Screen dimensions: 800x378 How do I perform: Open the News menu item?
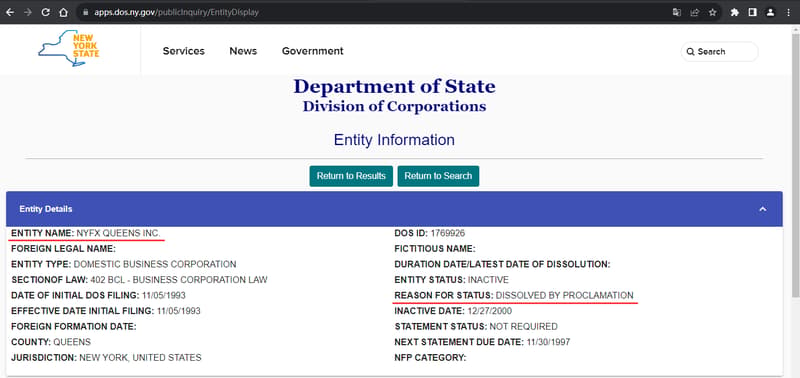(x=243, y=51)
